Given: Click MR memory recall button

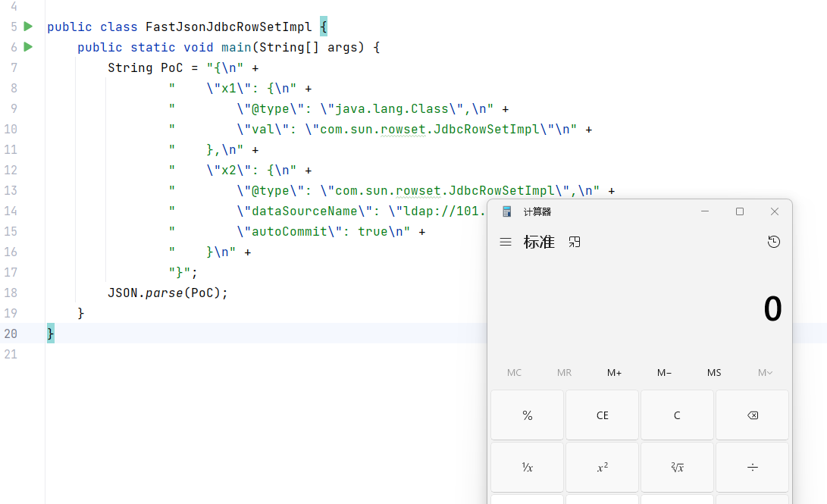Looking at the screenshot, I should point(564,373).
